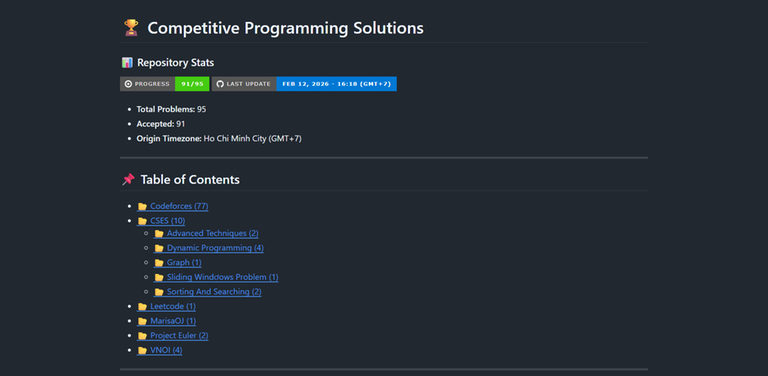This screenshot has height=376, width=768.
Task: Click the folder icon next to Project Euler
Action: click(x=143, y=336)
